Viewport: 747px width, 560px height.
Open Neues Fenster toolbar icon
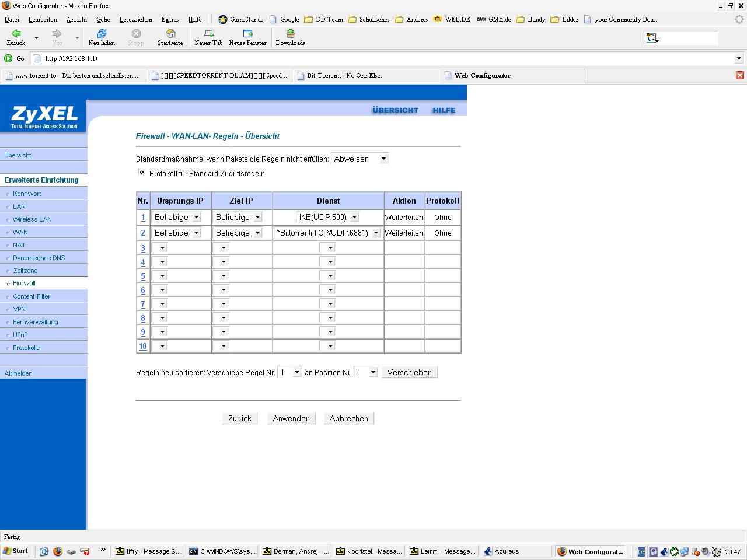247,34
